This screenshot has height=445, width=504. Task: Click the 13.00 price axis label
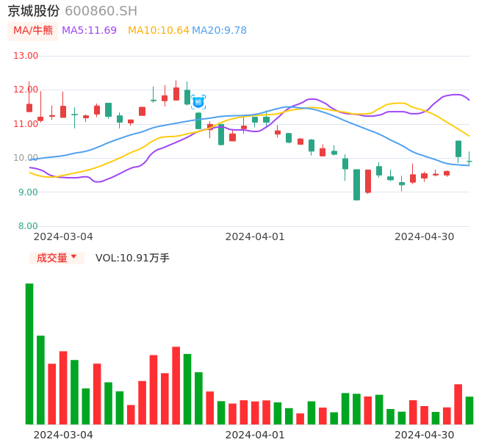26,56
